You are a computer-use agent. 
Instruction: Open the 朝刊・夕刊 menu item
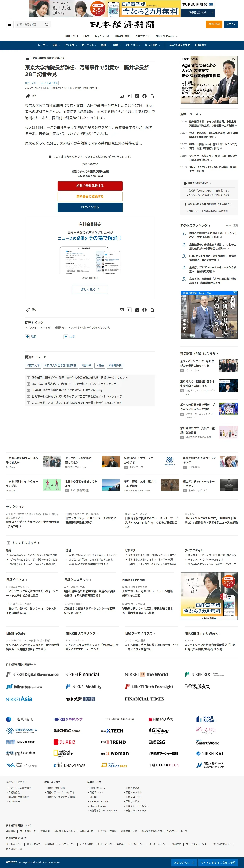pos(72,36)
